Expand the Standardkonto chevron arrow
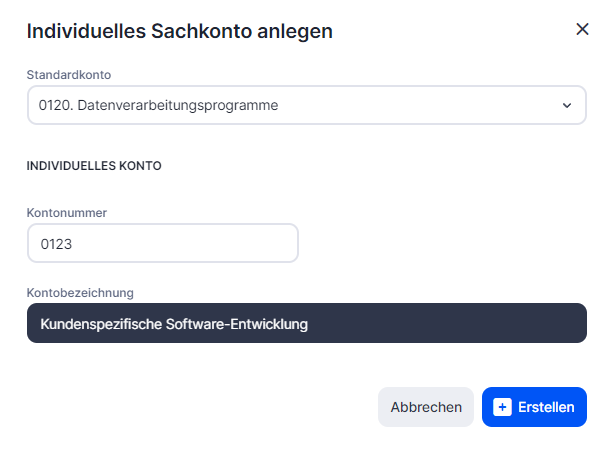614x453 pixels. pos(567,105)
